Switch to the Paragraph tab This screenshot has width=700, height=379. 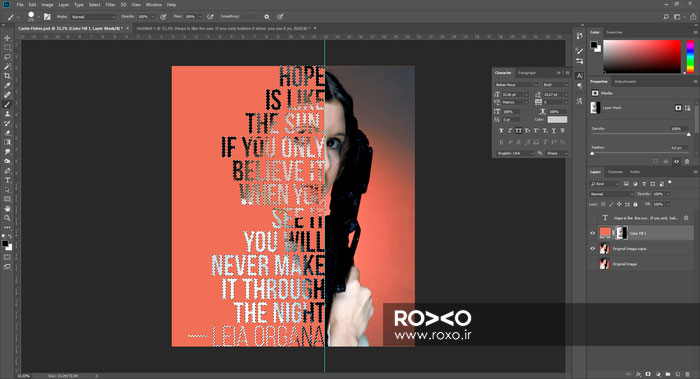point(527,72)
